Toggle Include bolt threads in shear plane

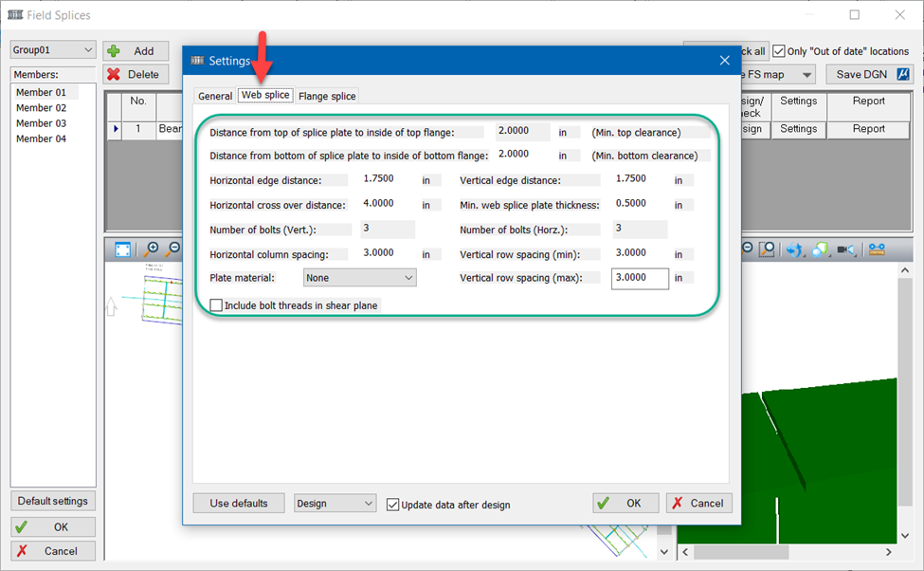(x=216, y=305)
